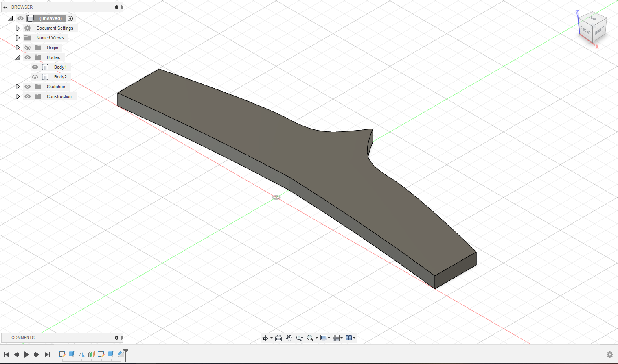Hide Body1 using its eye icon
The width and height of the screenshot is (618, 364).
pyautogui.click(x=35, y=67)
